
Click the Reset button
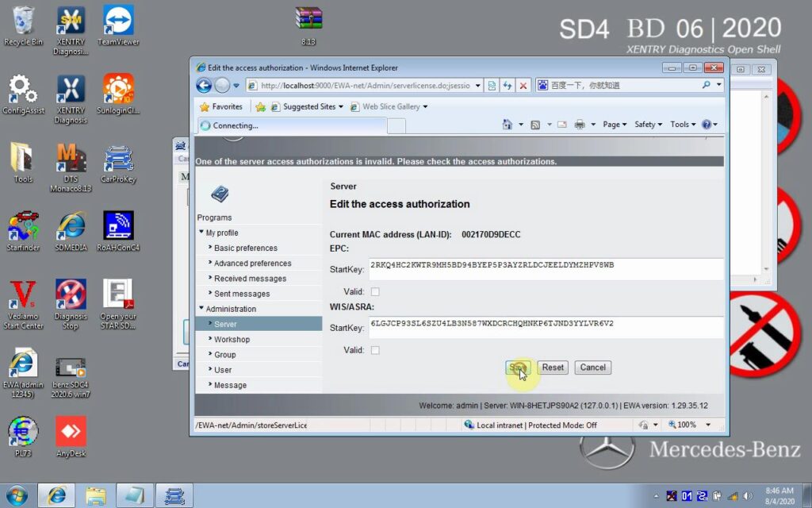click(553, 368)
